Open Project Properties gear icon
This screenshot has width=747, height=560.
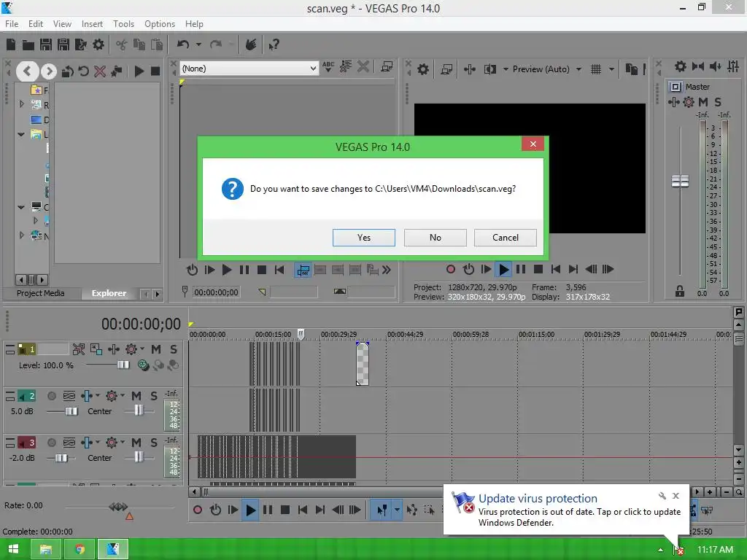coord(98,44)
